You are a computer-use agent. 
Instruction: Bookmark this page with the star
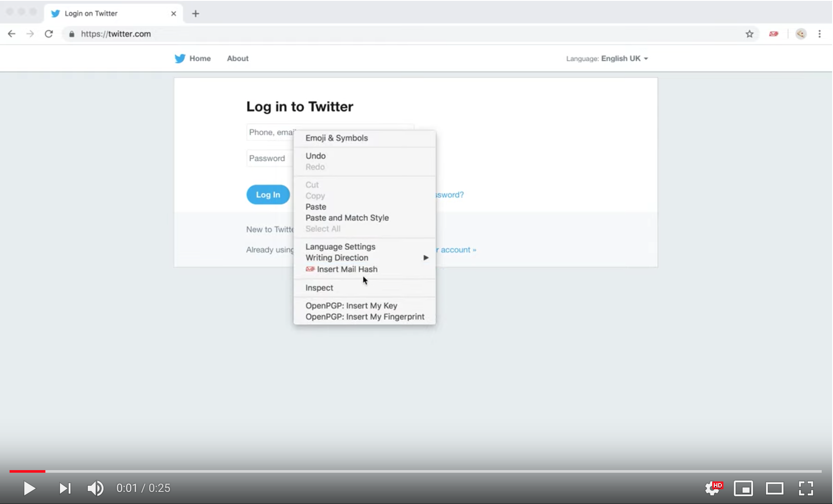pos(750,34)
